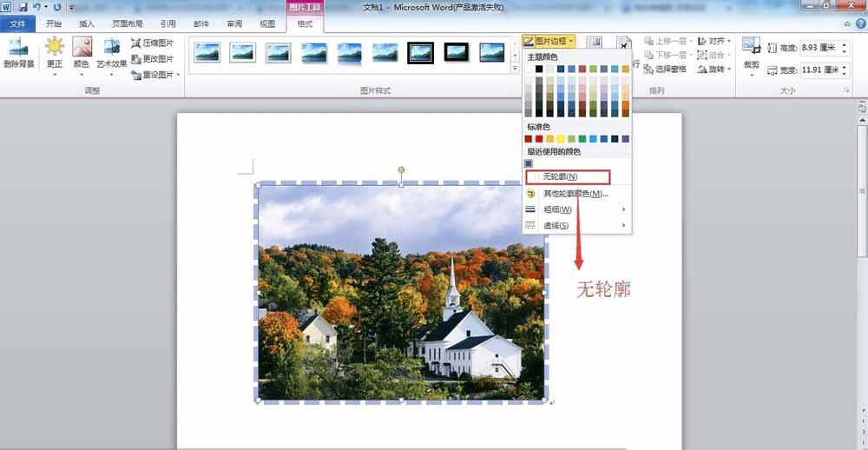Click the Wrap Text icon in Arrange group
Image resolution: width=868 pixels, height=450 pixels.
pyautogui.click(x=624, y=43)
